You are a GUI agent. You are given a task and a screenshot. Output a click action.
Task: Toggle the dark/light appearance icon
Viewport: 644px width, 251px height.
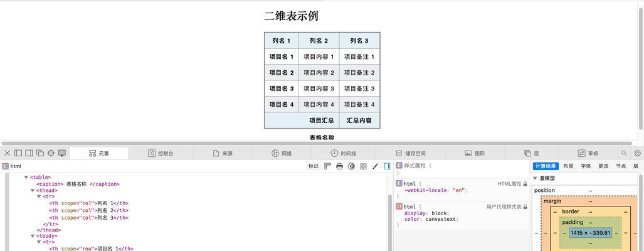click(351, 166)
